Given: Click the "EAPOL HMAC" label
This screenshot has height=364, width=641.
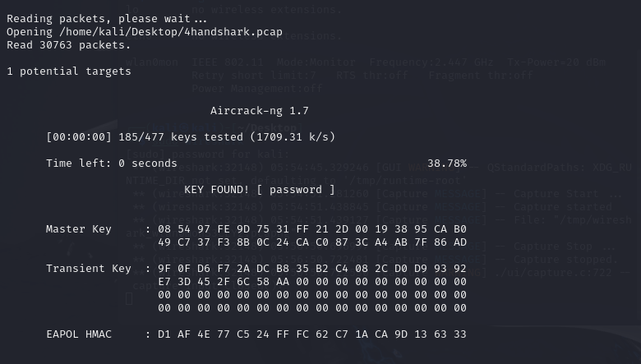Looking at the screenshot, I should tap(79, 334).
